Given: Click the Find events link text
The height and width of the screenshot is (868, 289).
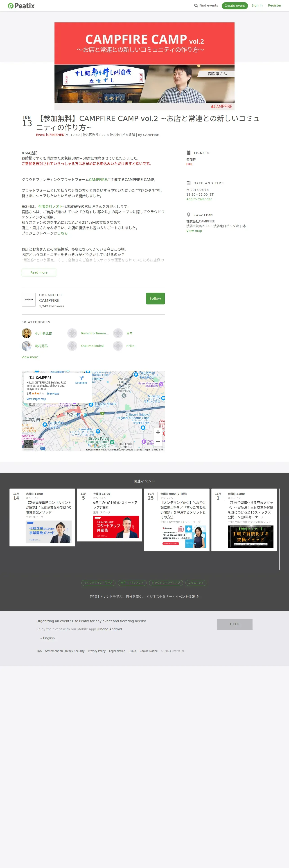Looking at the screenshot, I should tap(209, 5).
